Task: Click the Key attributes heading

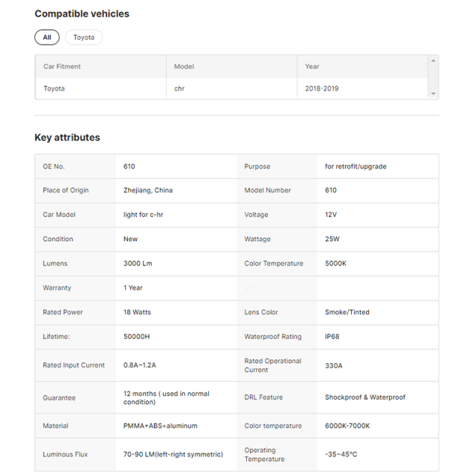Action: (x=67, y=138)
